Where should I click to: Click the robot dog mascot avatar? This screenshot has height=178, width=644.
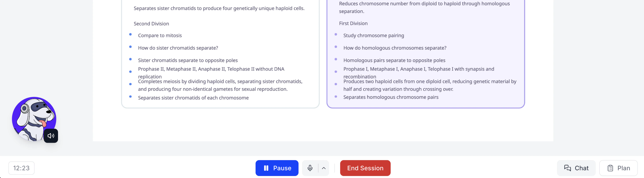coord(33,117)
